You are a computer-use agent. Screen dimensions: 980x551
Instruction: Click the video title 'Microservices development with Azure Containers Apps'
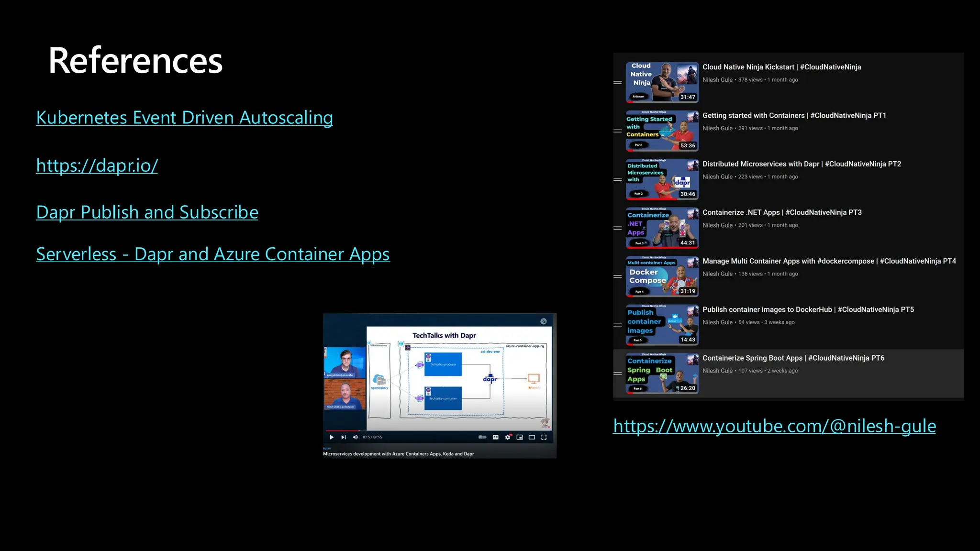pos(398,454)
